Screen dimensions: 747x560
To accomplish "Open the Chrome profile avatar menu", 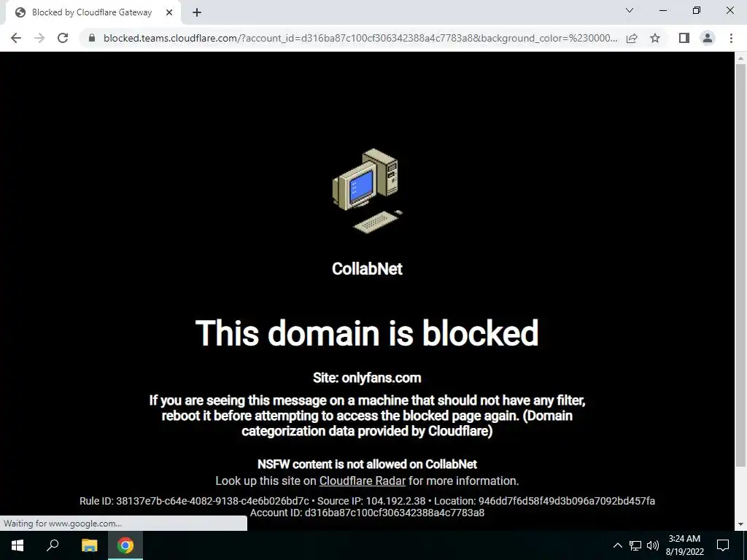I will [x=708, y=38].
